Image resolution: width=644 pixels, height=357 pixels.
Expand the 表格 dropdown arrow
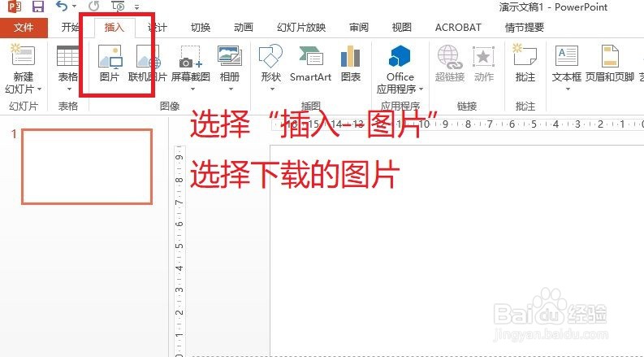pyautogui.click(x=68, y=89)
